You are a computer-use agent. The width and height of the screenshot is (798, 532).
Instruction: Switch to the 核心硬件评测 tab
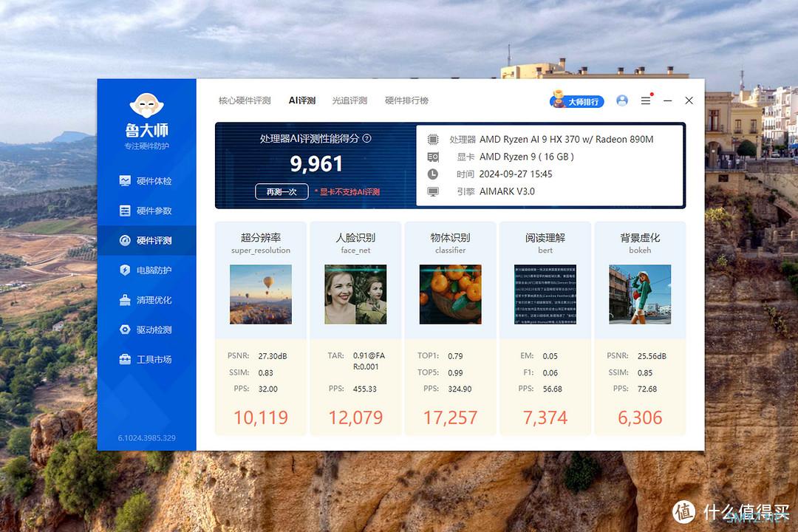click(245, 100)
